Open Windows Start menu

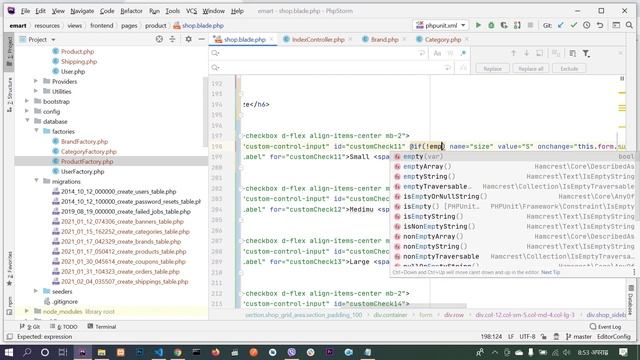9,352
